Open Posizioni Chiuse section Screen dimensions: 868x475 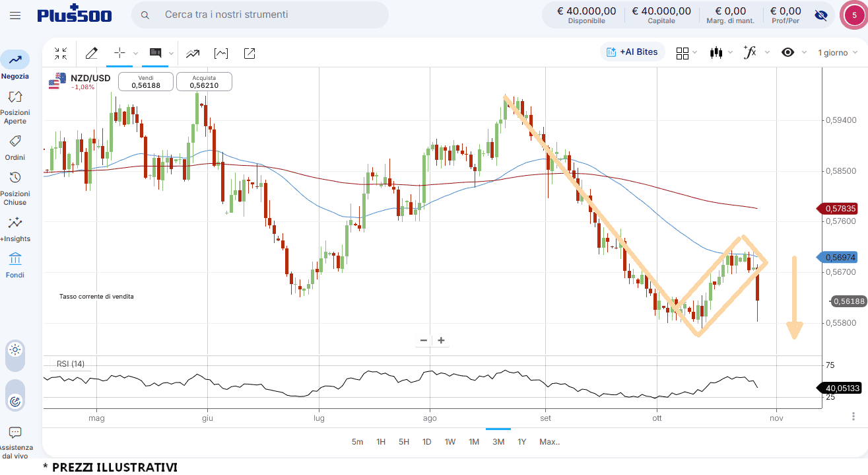click(x=15, y=189)
